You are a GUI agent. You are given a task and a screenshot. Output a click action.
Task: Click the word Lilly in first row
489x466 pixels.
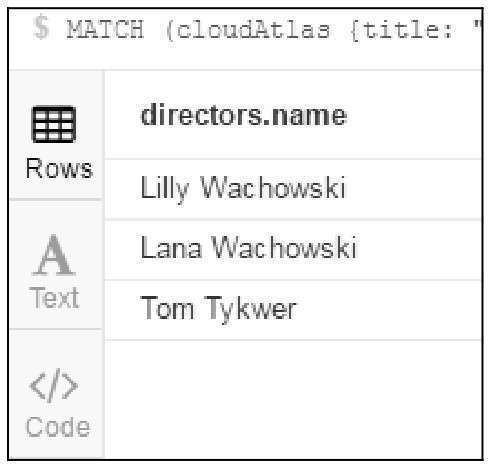(165, 189)
